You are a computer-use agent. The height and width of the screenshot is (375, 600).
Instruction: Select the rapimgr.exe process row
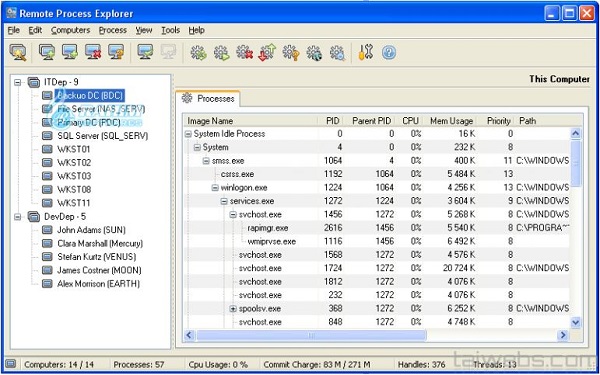point(377,228)
